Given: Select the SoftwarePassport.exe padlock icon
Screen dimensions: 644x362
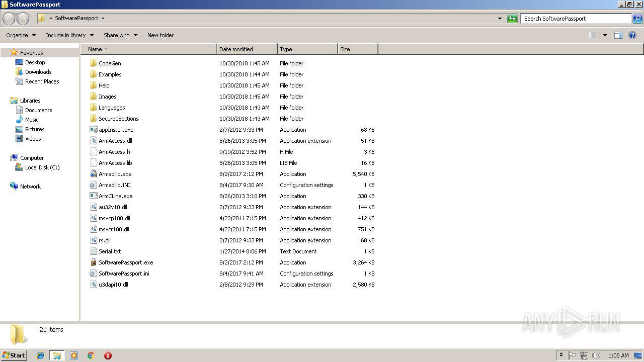Looking at the screenshot, I should 93,262.
